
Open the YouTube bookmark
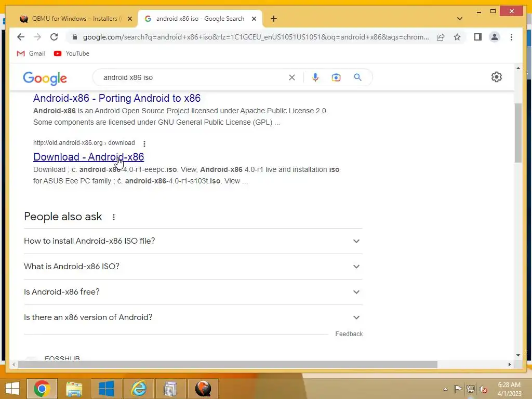[72, 54]
